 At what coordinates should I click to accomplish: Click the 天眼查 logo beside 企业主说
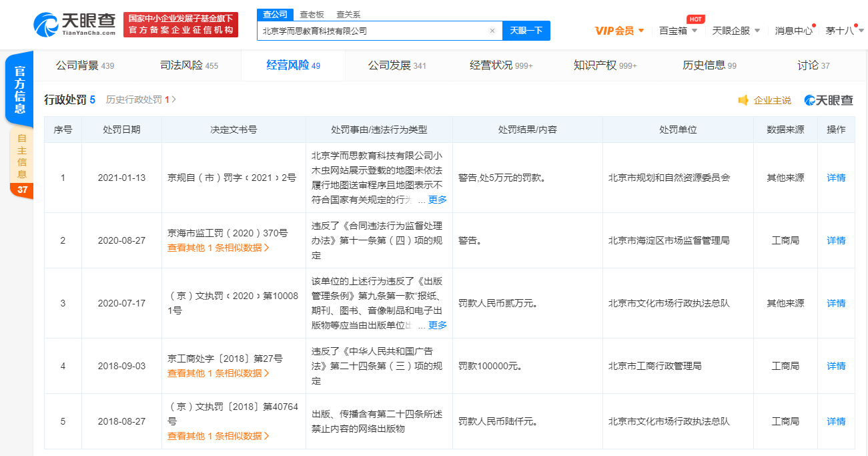(x=829, y=100)
